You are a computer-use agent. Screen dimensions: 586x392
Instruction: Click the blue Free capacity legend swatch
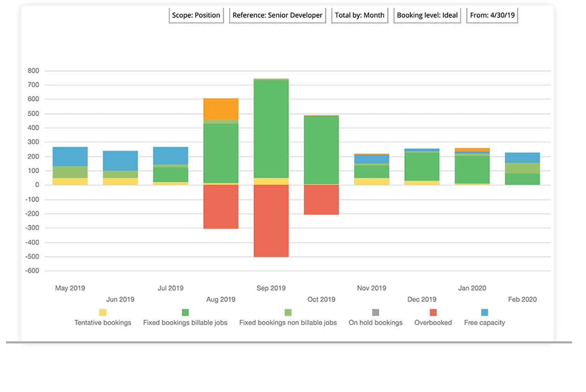(485, 312)
